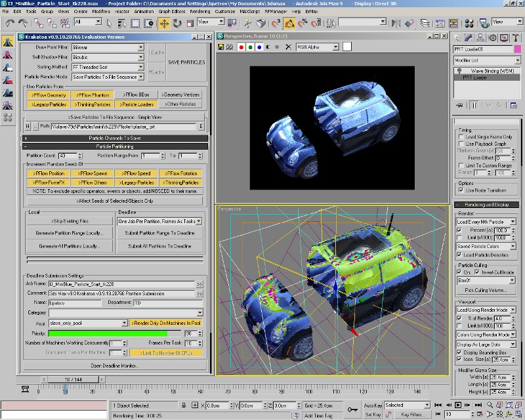Viewport: 525px width, 420px height.
Task: Toggle the 3D Snaps magnet icon
Action: click(x=276, y=23)
